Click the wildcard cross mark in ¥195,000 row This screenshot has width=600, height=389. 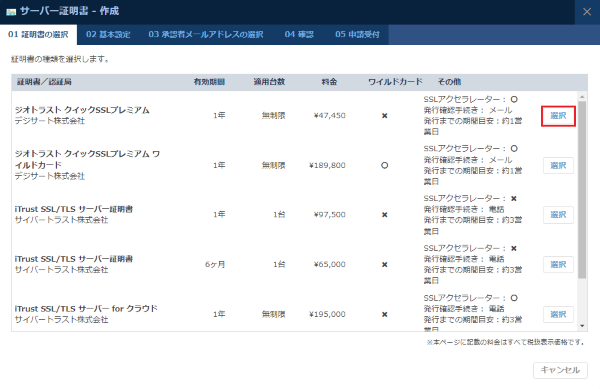tap(385, 314)
